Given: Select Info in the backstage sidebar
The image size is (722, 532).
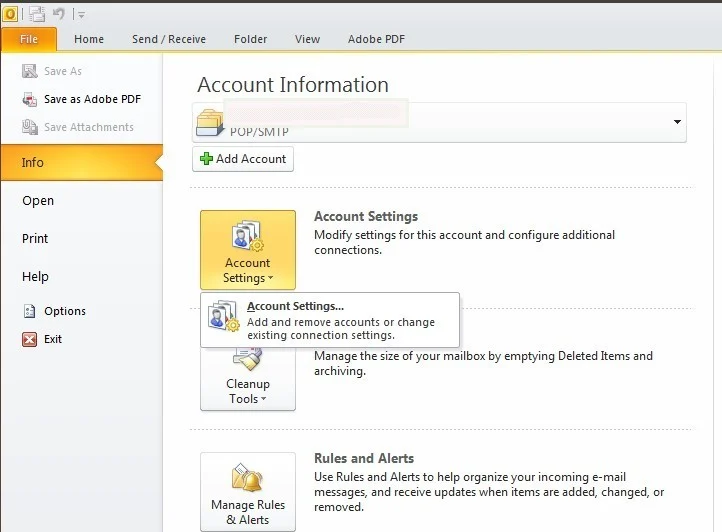Looking at the screenshot, I should 82,162.
